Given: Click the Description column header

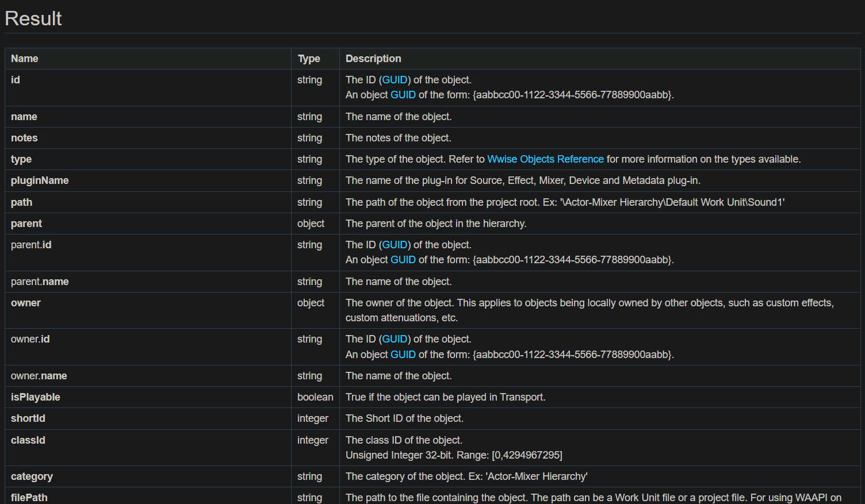Looking at the screenshot, I should click(x=373, y=59).
